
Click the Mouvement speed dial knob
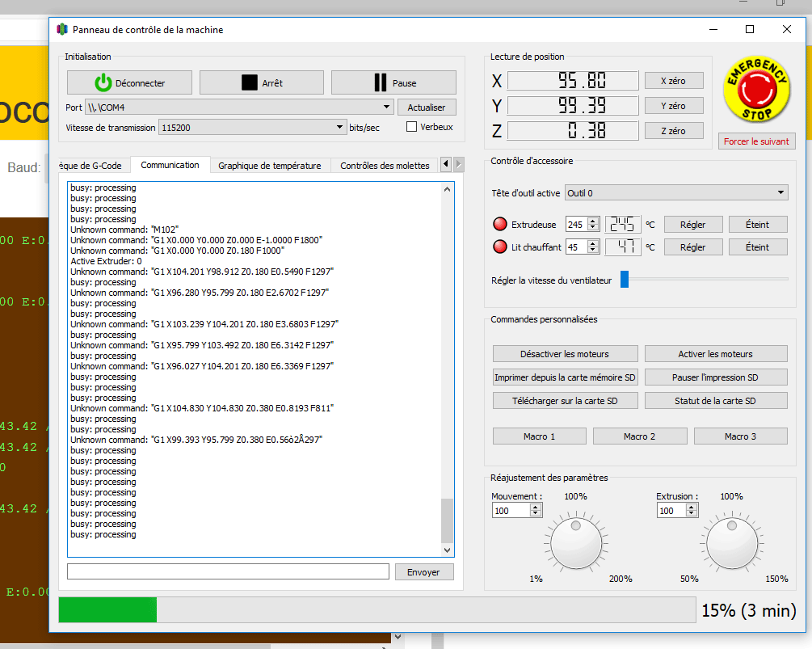tap(576, 543)
